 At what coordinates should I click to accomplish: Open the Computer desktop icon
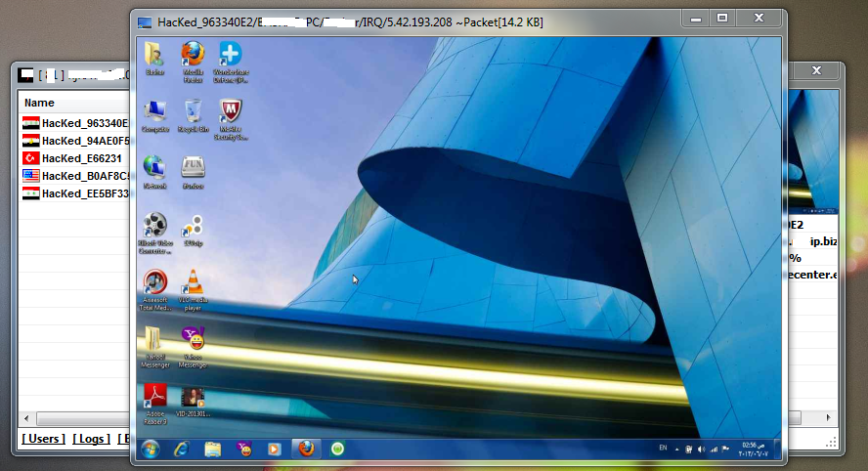155,116
